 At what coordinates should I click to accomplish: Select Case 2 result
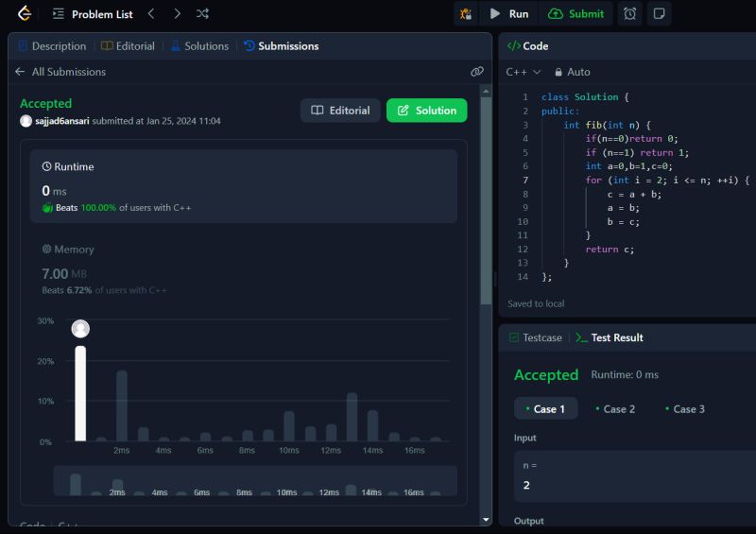[x=615, y=409]
